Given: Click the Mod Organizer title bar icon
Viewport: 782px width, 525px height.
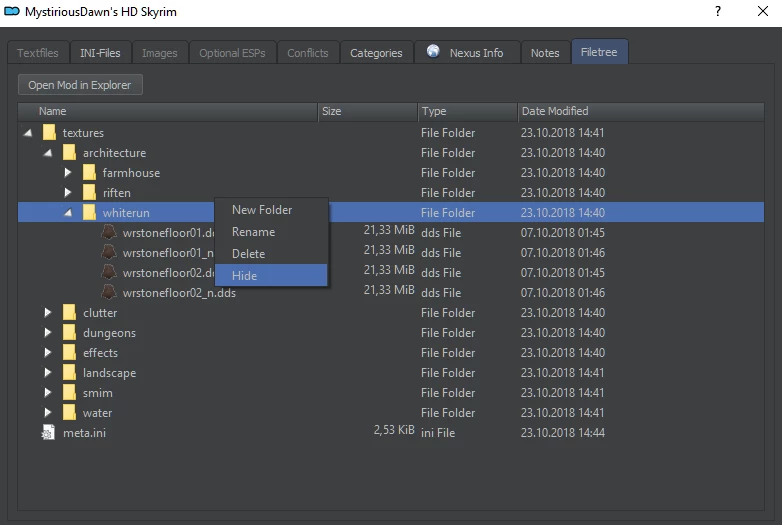Looking at the screenshot, I should point(12,11).
